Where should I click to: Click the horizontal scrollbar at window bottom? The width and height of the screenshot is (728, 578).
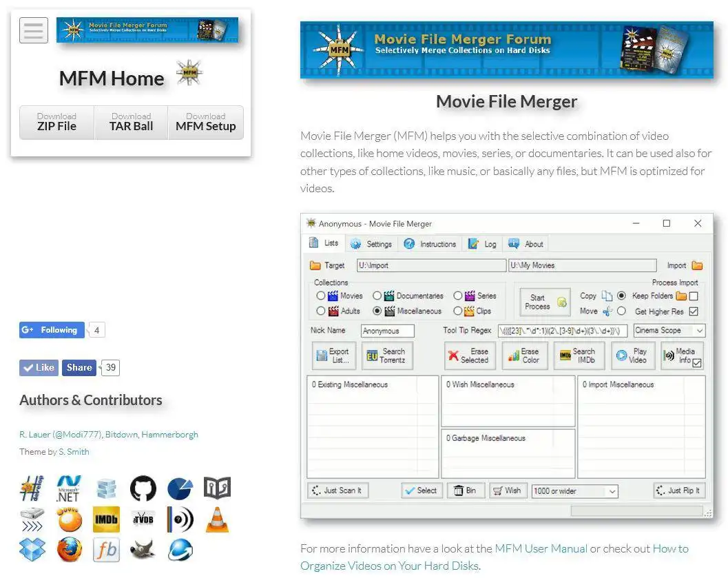click(x=636, y=511)
